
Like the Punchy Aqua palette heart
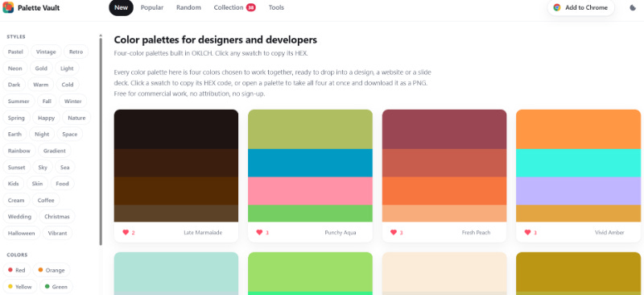tap(259, 232)
